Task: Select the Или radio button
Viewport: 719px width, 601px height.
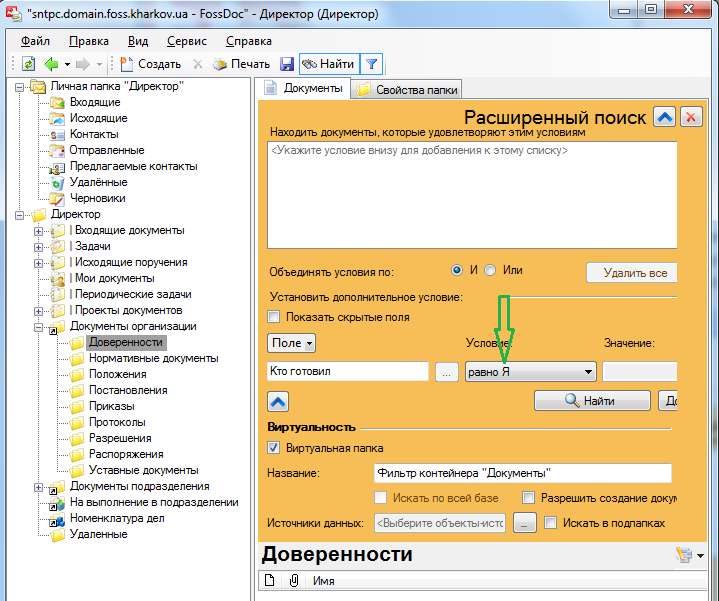Action: (490, 270)
